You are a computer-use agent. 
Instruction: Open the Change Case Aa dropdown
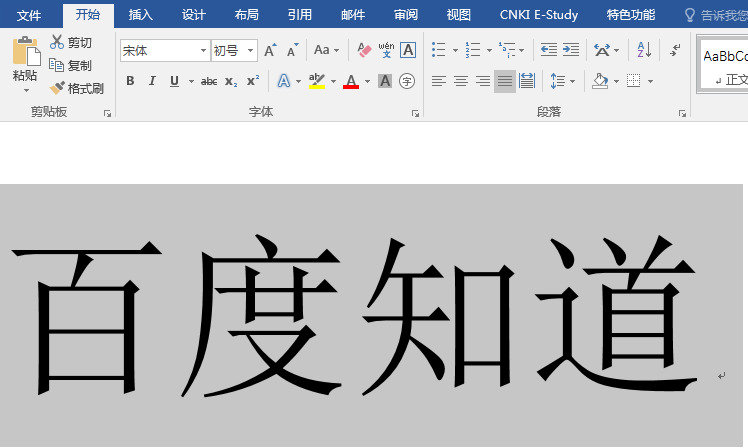click(x=326, y=50)
